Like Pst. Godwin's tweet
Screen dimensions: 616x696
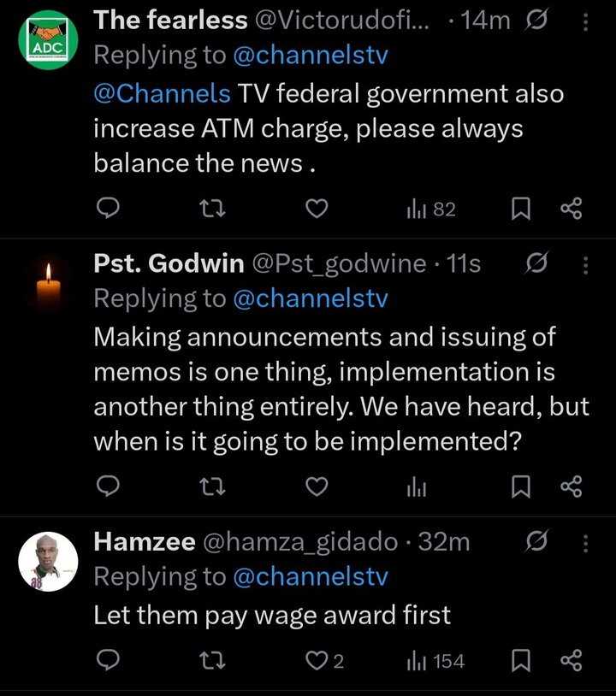click(317, 487)
